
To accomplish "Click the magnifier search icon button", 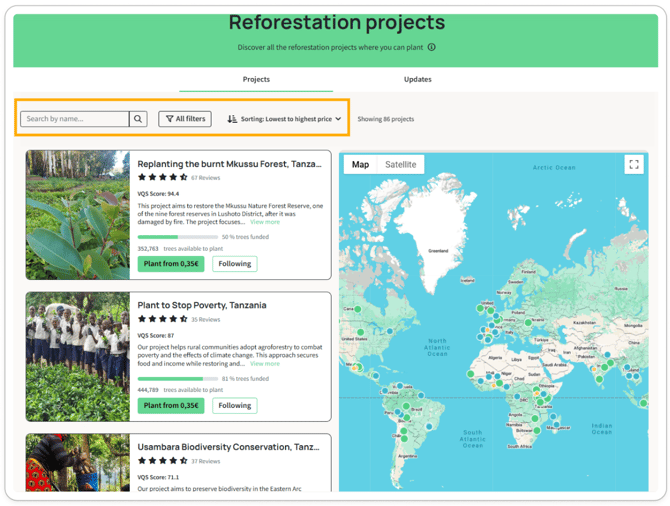I will pyautogui.click(x=138, y=119).
